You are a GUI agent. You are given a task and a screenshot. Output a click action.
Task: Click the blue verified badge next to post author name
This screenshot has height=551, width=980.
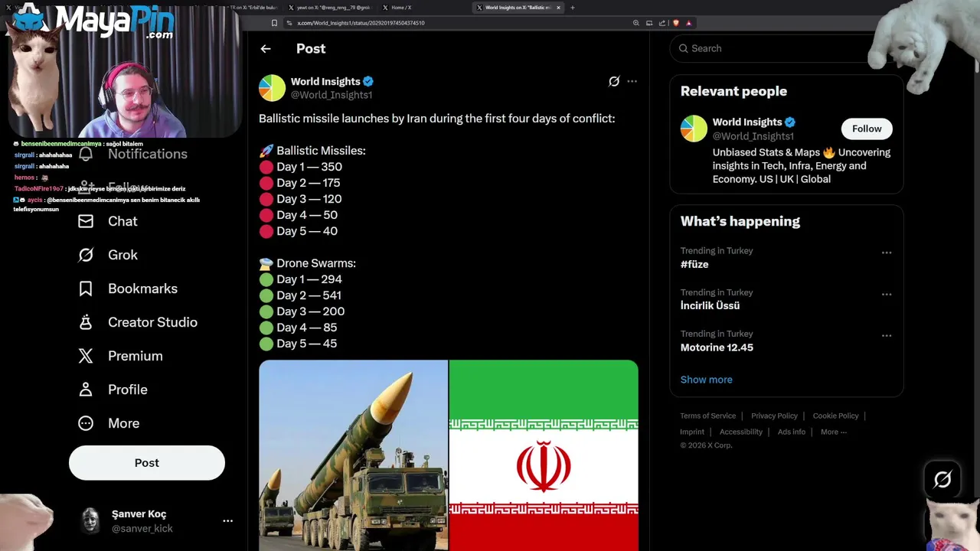pos(368,81)
